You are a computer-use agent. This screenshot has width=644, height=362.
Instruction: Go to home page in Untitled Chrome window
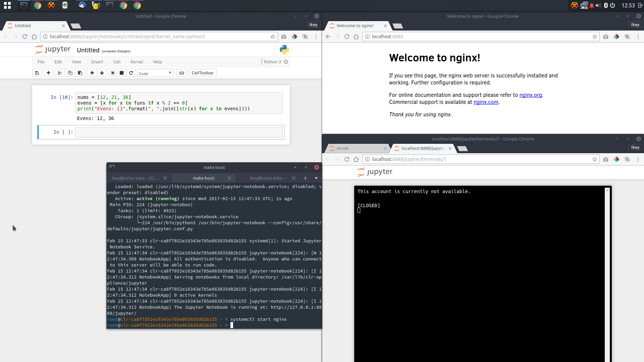(34, 37)
